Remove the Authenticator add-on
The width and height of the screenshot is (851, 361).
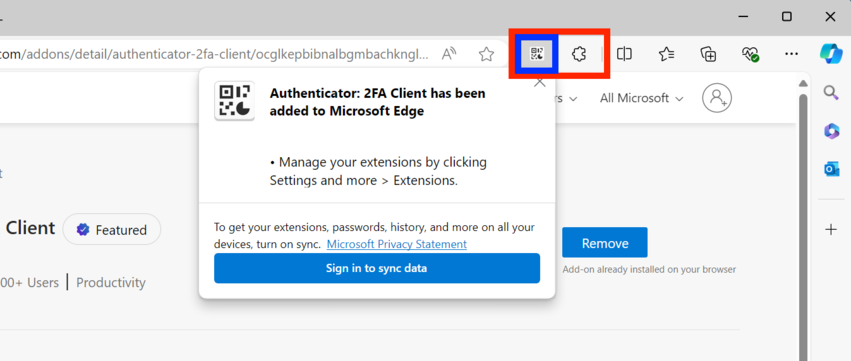point(605,243)
